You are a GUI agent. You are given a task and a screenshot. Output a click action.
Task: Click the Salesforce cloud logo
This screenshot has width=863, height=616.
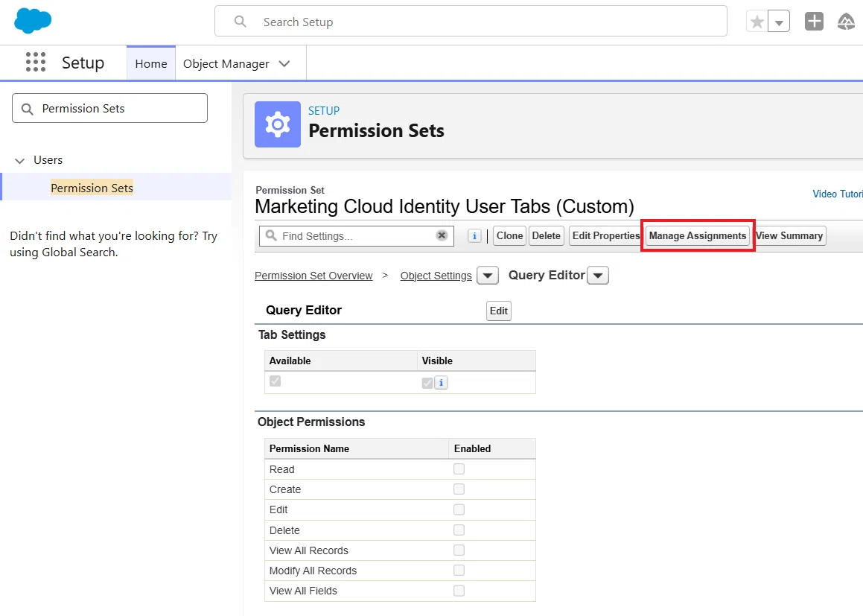click(33, 21)
